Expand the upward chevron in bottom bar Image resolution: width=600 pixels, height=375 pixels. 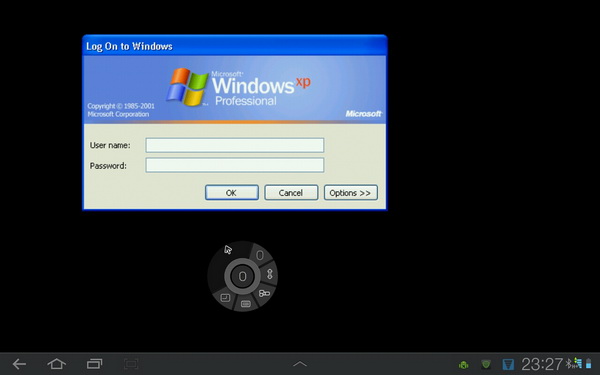pos(300,364)
